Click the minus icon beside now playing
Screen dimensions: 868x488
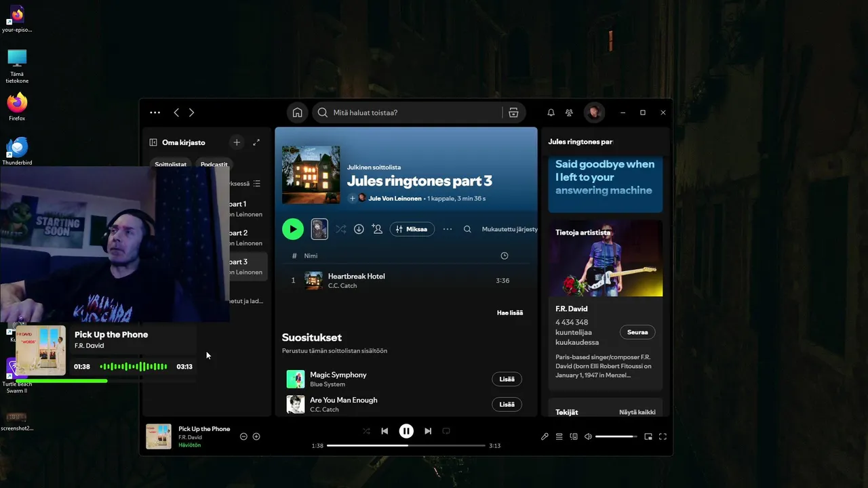243,436
